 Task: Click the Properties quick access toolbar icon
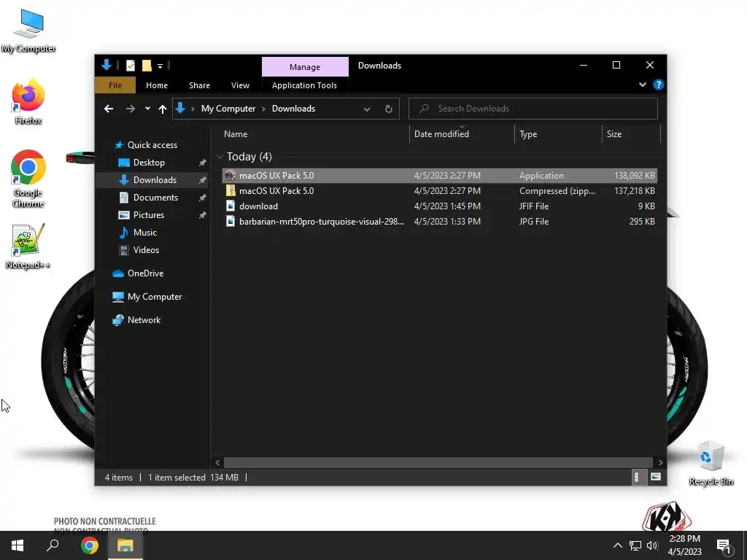pos(130,65)
